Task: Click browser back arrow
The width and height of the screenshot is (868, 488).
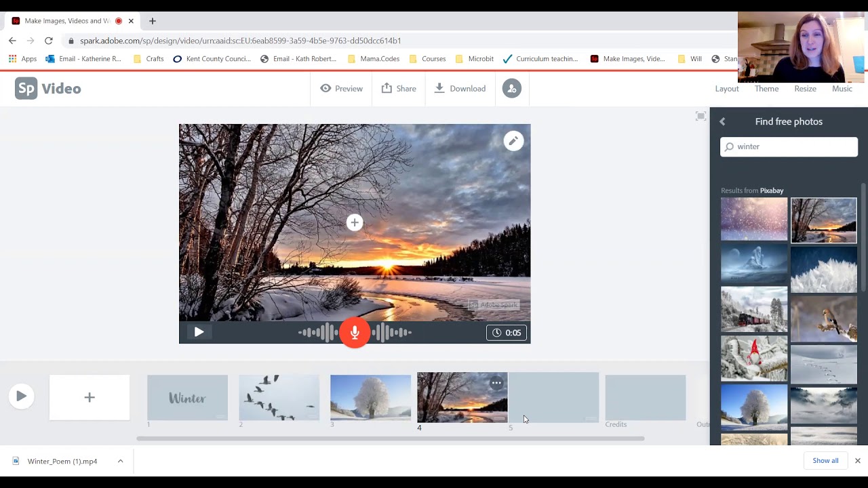Action: 12,41
